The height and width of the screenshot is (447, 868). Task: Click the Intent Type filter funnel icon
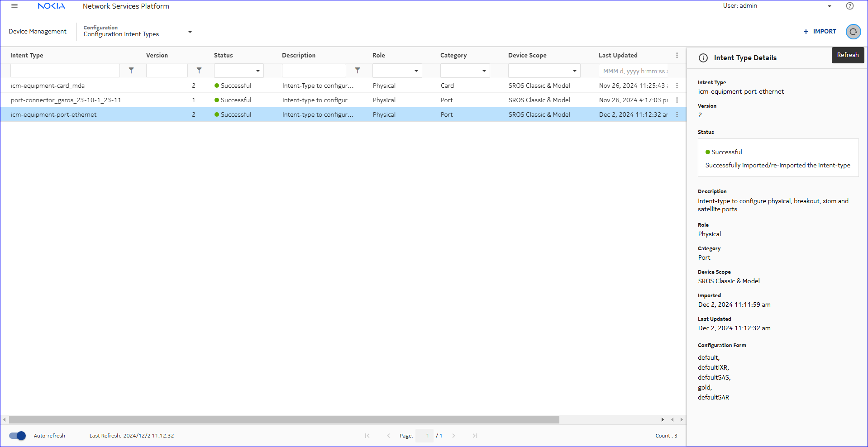(x=131, y=71)
